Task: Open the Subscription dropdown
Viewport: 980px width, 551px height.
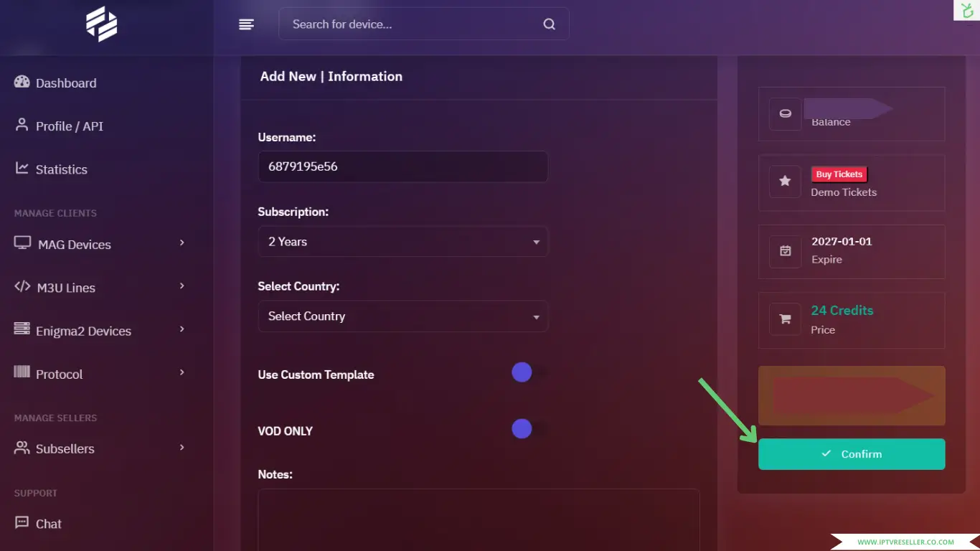Action: (402, 242)
